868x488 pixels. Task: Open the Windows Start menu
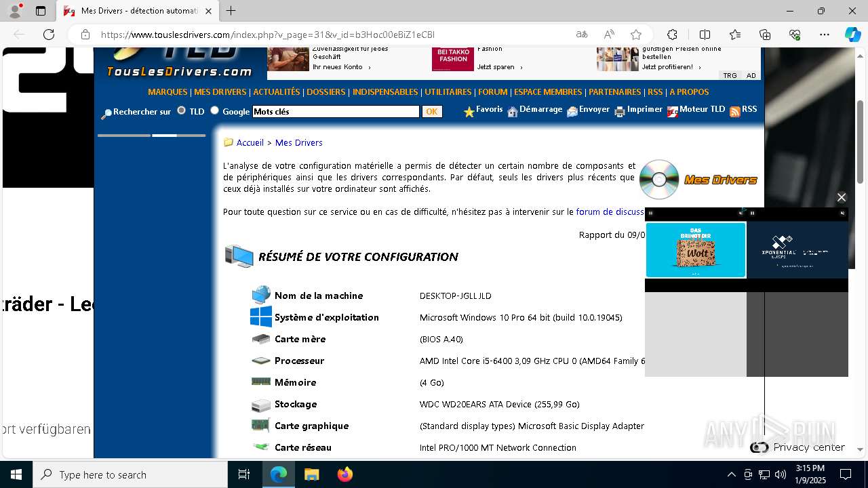pyautogui.click(x=16, y=474)
